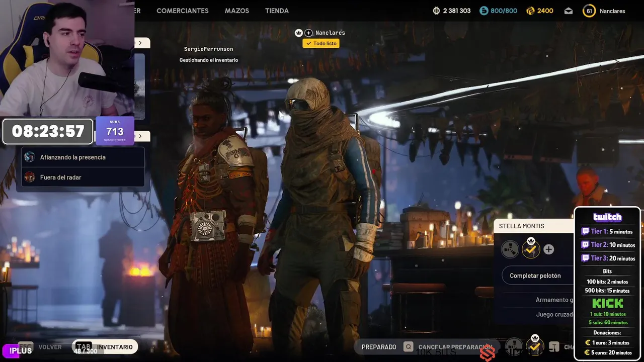Click CANCELAR PREPARACIÓN

455,347
